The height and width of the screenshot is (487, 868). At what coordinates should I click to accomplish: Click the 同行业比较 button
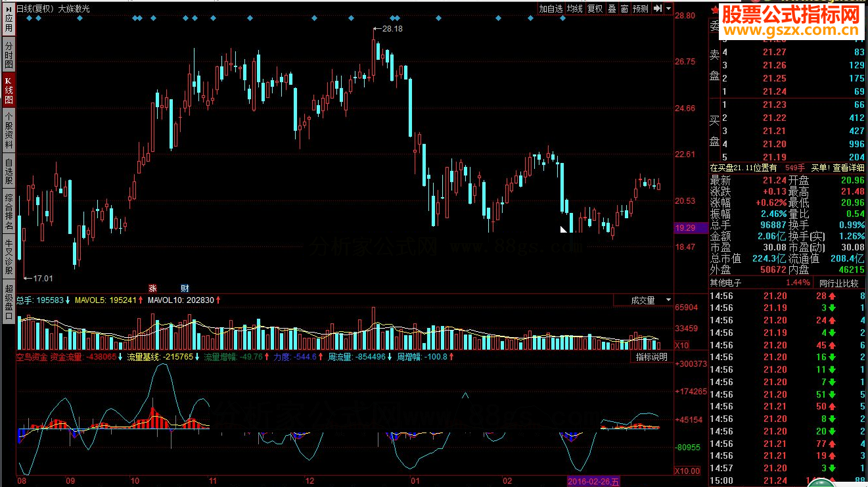pyautogui.click(x=838, y=283)
